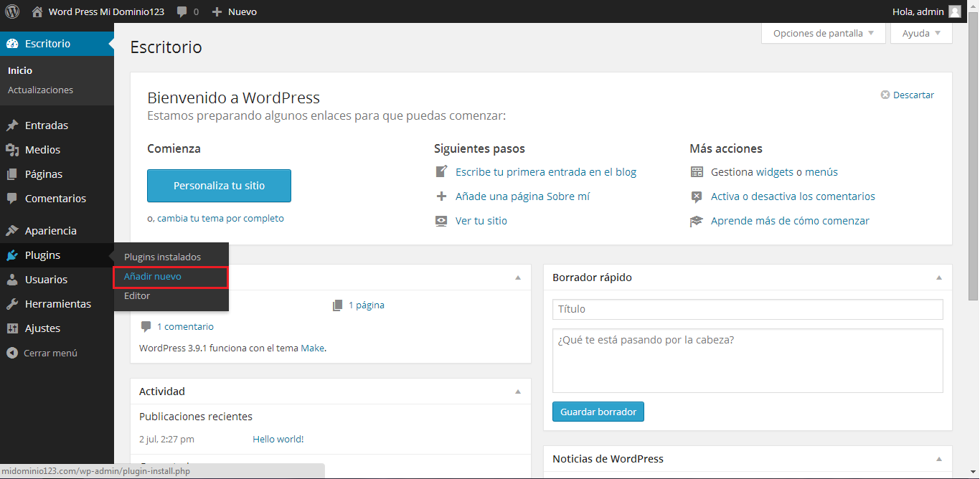Click the page icon beside 1 página
This screenshot has width=980, height=479.
[x=338, y=305]
